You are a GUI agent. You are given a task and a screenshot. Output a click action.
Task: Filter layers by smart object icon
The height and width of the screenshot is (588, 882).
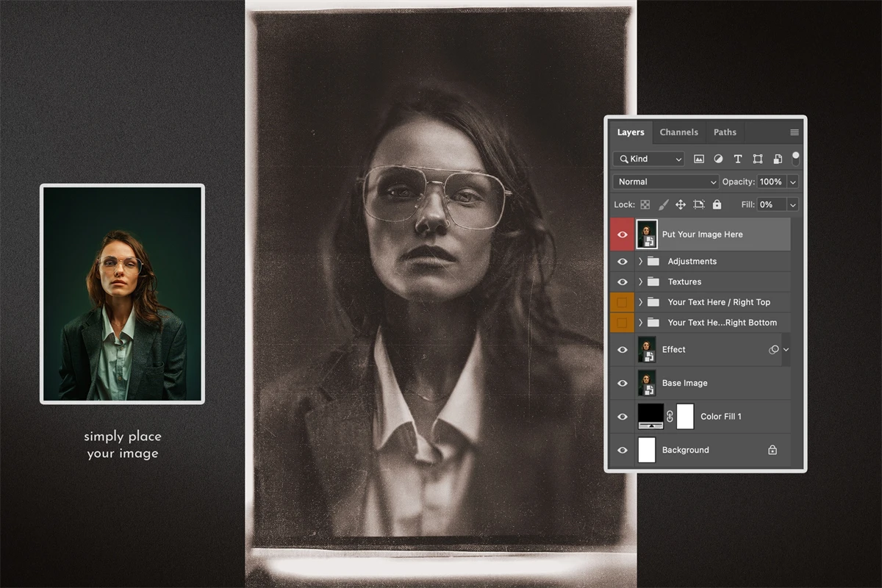[x=777, y=159]
